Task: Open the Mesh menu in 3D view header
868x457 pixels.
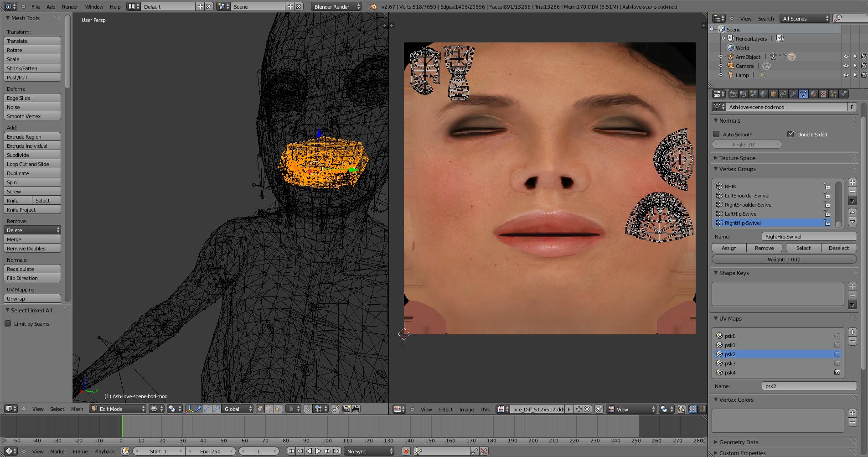Action: 77,409
